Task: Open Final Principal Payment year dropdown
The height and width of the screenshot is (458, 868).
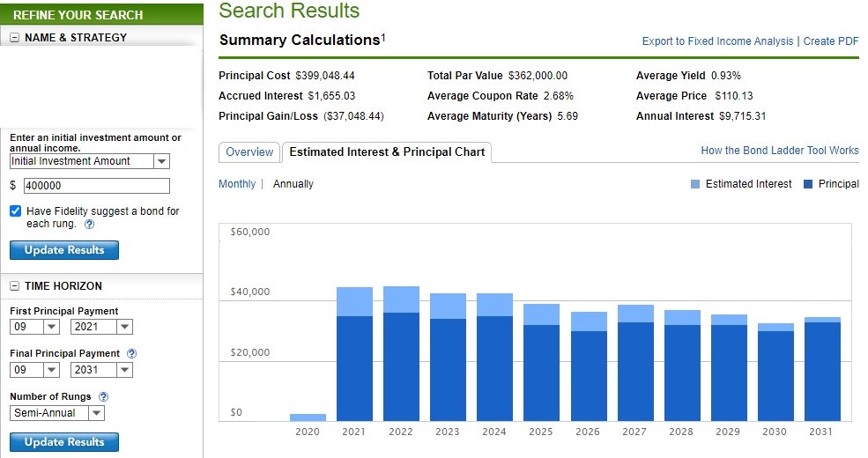Action: point(124,369)
